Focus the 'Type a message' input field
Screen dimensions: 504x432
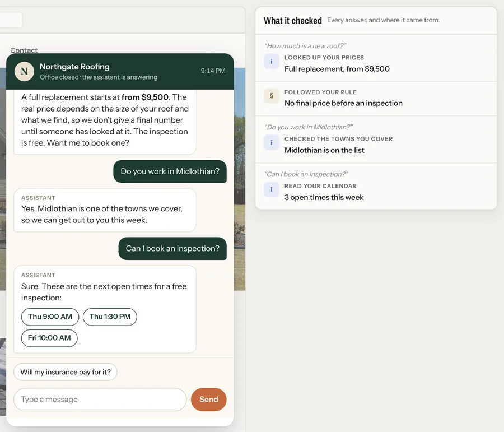100,400
